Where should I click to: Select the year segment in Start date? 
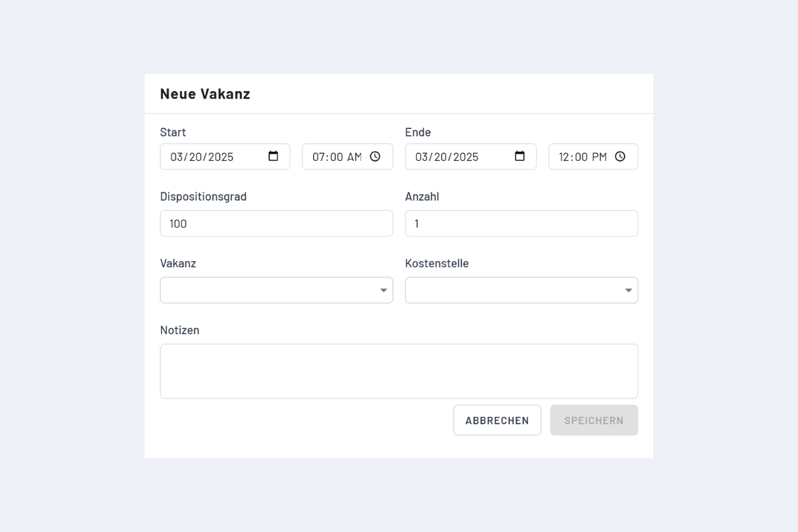click(x=220, y=157)
